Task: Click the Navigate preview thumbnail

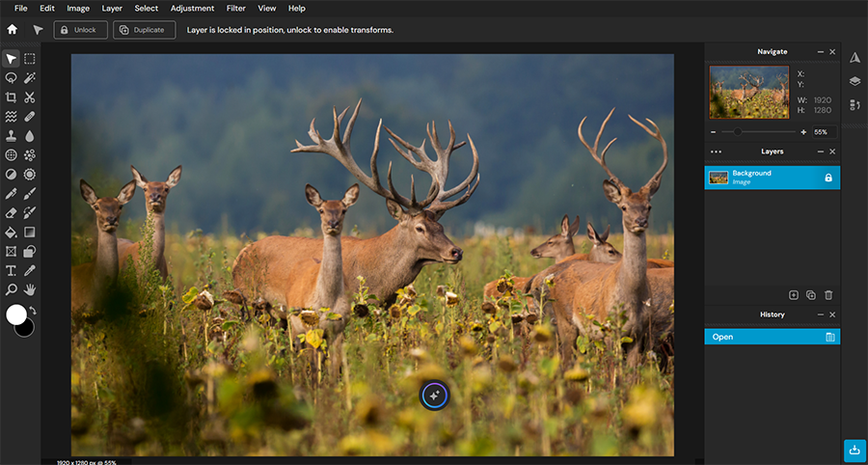Action: coord(749,92)
